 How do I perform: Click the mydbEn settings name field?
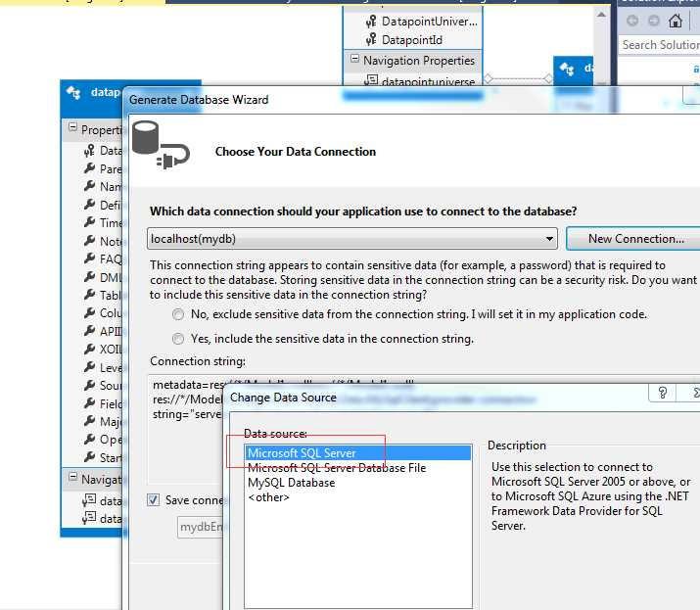(201, 528)
